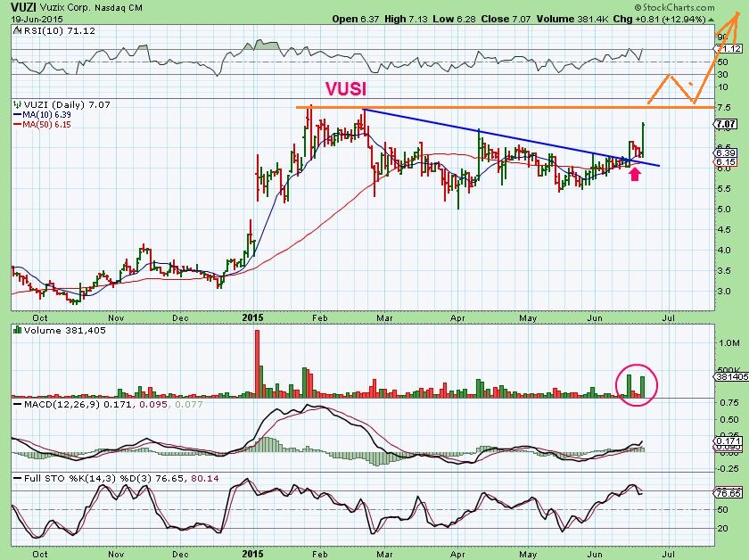749x560 pixels.
Task: Click the RSI(10) panel indicator icon
Action: 17,30
